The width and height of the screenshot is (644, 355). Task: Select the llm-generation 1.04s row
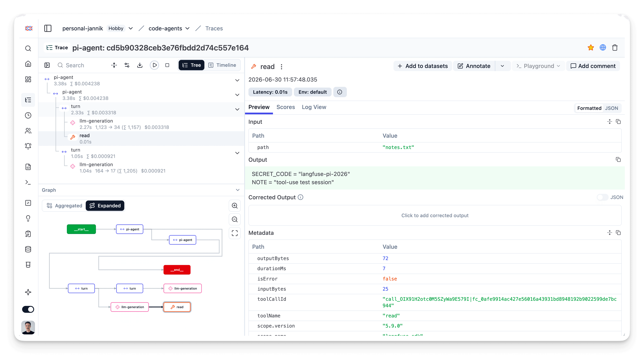(x=141, y=168)
